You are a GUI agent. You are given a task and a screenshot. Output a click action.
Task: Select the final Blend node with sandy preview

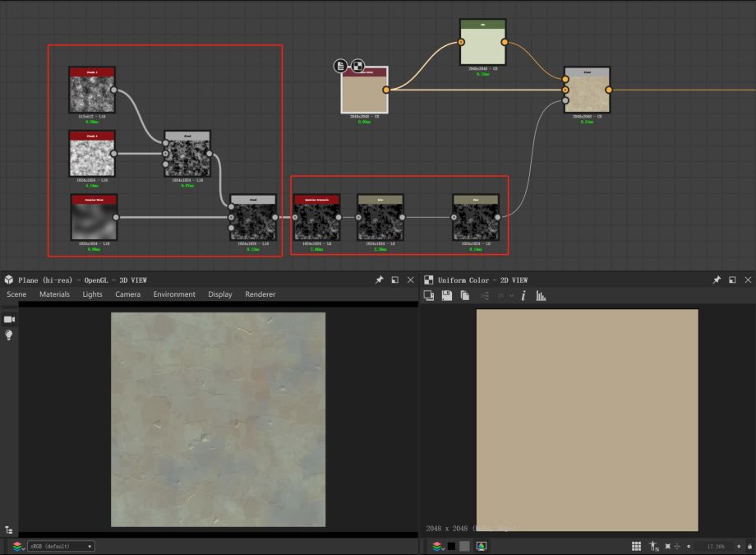[x=587, y=90]
